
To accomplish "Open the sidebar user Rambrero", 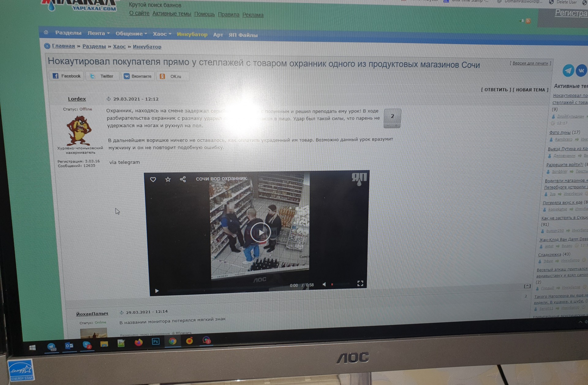I will point(563,139).
